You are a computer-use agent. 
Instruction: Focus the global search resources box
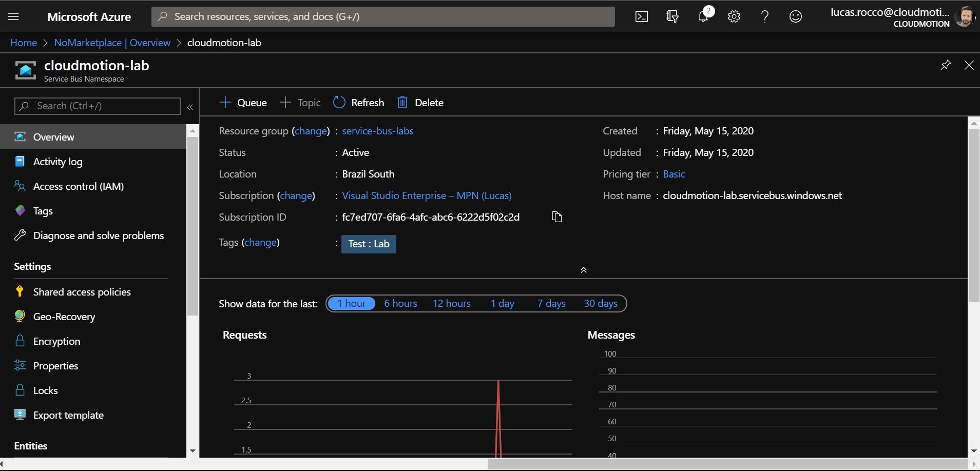click(x=383, y=16)
